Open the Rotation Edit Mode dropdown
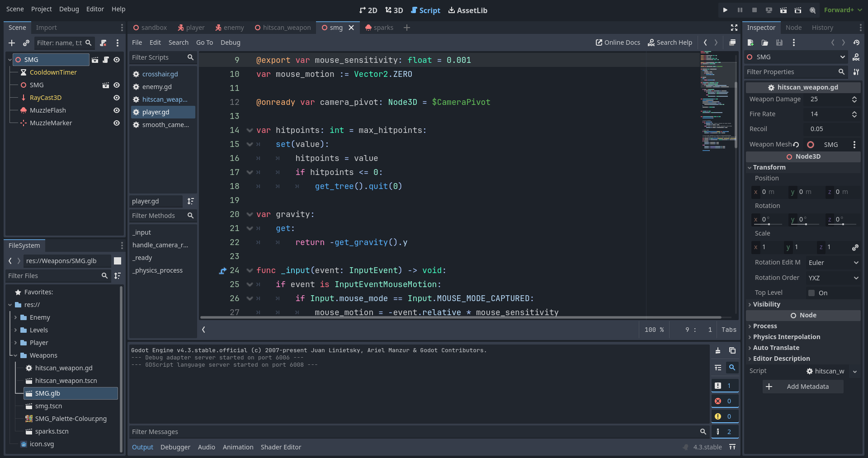Image resolution: width=868 pixels, height=458 pixels. [833, 262]
